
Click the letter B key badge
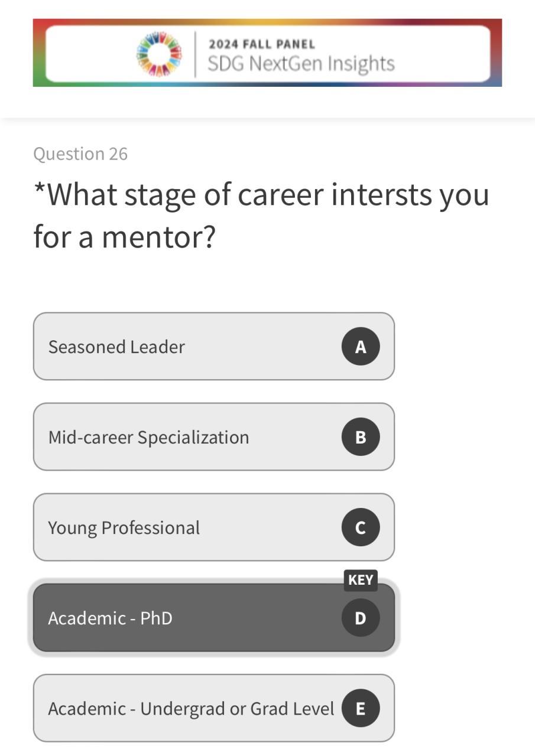[360, 437]
